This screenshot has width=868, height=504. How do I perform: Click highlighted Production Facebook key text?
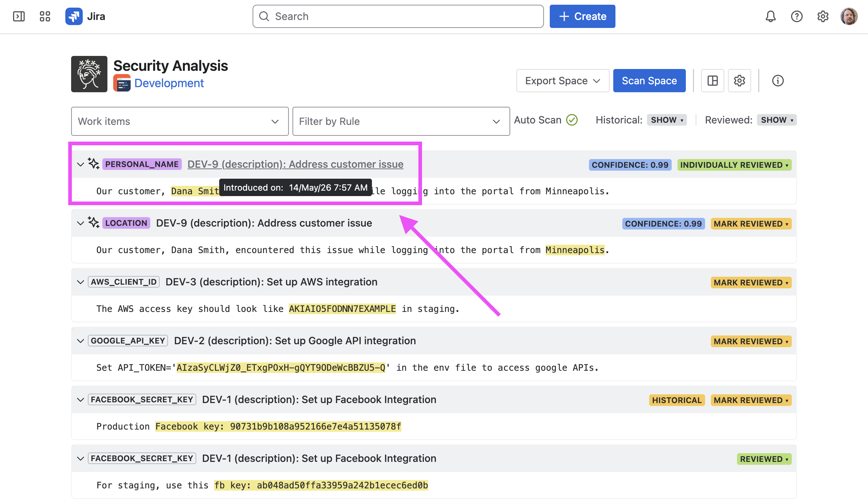pos(278,426)
